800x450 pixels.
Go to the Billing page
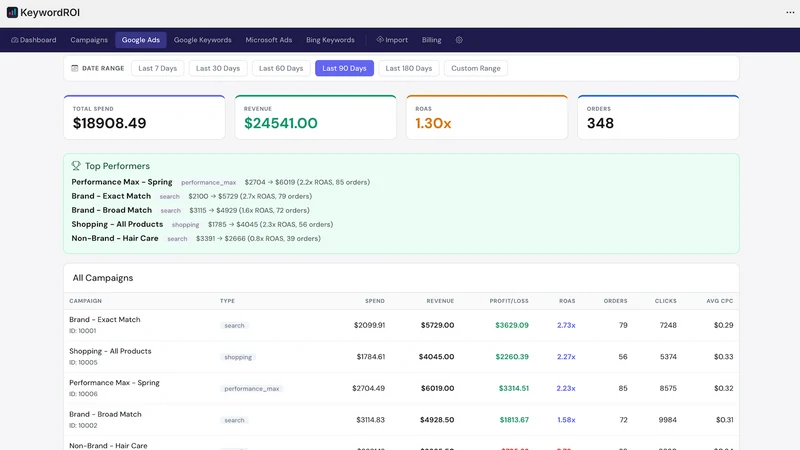point(431,40)
